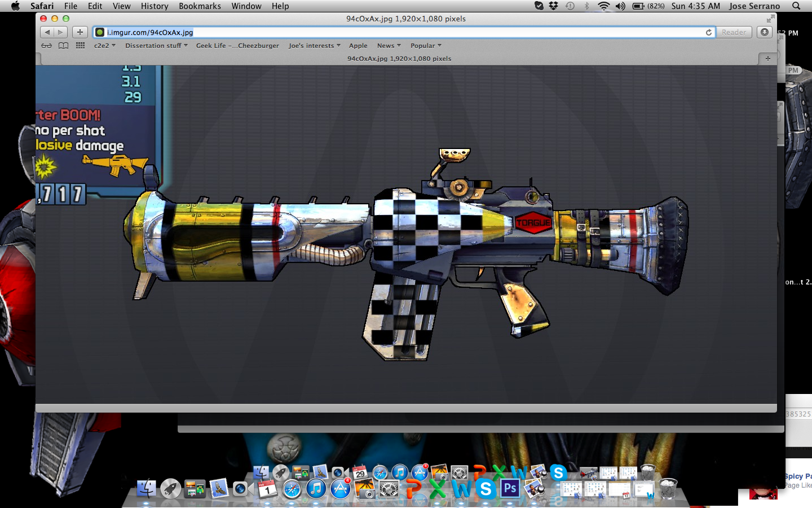The width and height of the screenshot is (812, 508).
Task: Open the Window menu
Action: pyautogui.click(x=246, y=6)
